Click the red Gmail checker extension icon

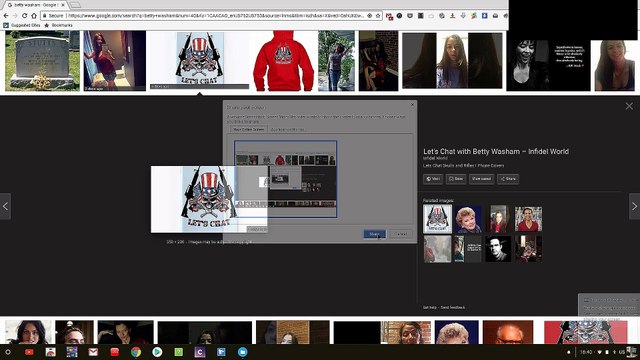[x=389, y=16]
